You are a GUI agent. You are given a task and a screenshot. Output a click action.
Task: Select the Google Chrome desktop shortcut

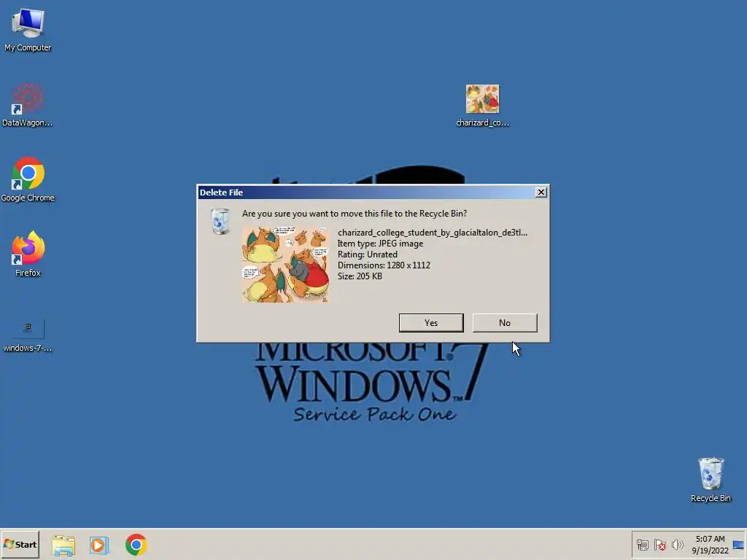28,179
